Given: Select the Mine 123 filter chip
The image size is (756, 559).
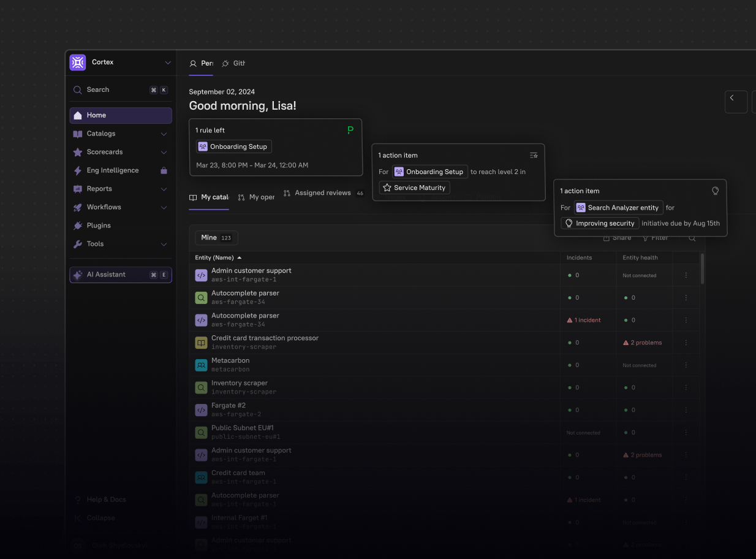Looking at the screenshot, I should pyautogui.click(x=216, y=238).
